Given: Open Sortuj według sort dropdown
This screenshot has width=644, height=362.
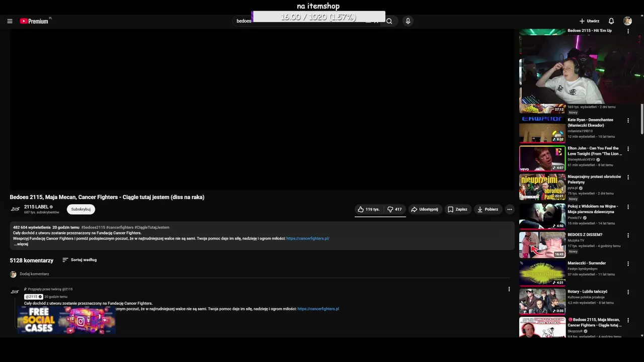Looking at the screenshot, I should [79, 260].
